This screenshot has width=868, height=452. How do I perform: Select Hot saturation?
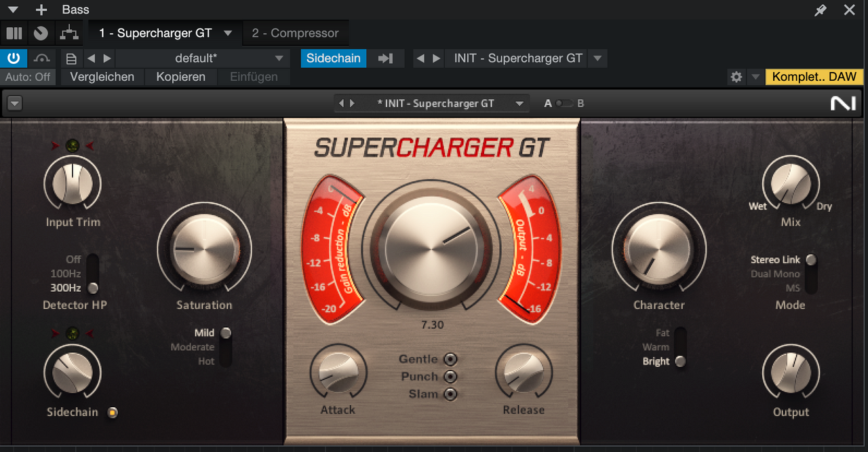(x=206, y=361)
